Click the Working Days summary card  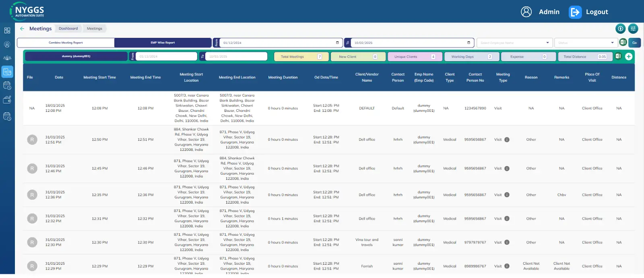point(472,57)
